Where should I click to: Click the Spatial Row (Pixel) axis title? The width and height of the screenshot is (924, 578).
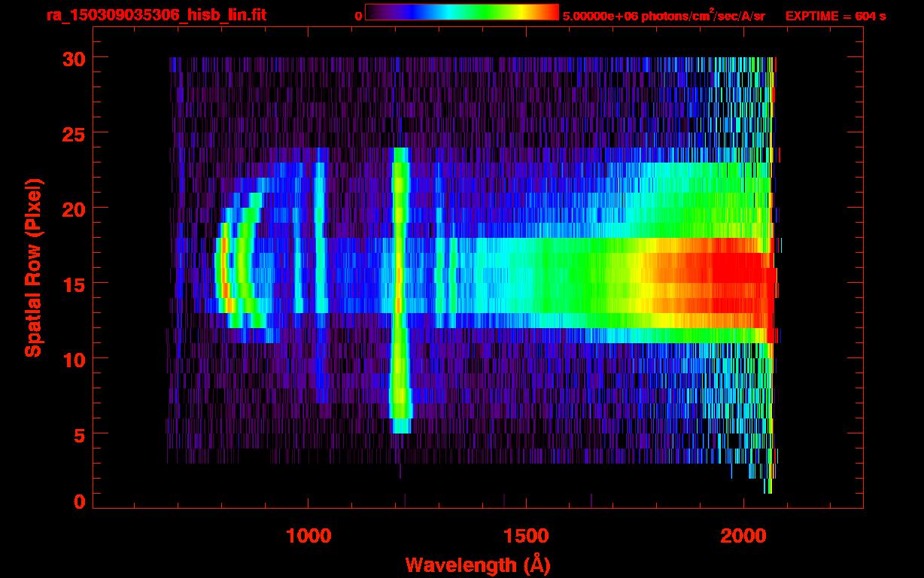[x=33, y=267]
